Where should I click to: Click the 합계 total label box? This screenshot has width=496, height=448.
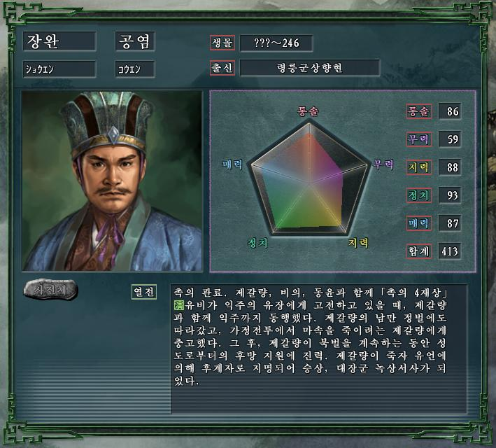click(x=419, y=251)
